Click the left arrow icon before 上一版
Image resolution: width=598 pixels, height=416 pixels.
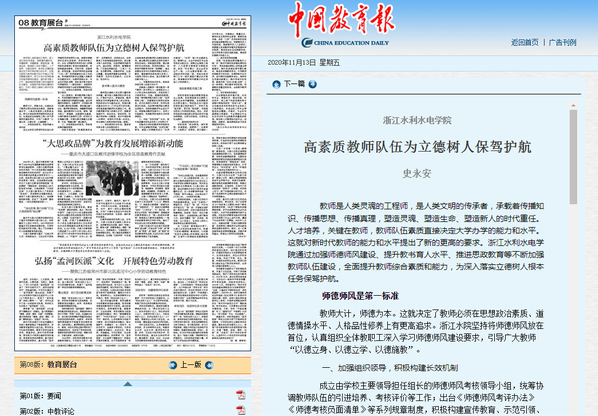(x=173, y=365)
